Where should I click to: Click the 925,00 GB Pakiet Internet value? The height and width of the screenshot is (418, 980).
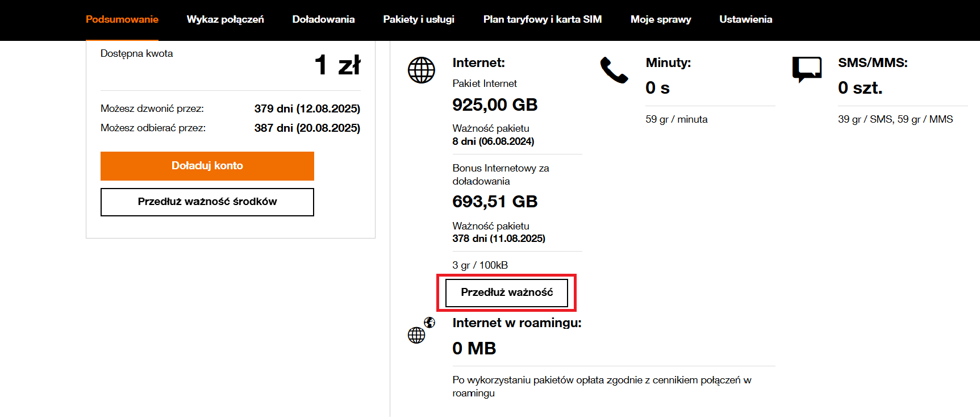[495, 105]
